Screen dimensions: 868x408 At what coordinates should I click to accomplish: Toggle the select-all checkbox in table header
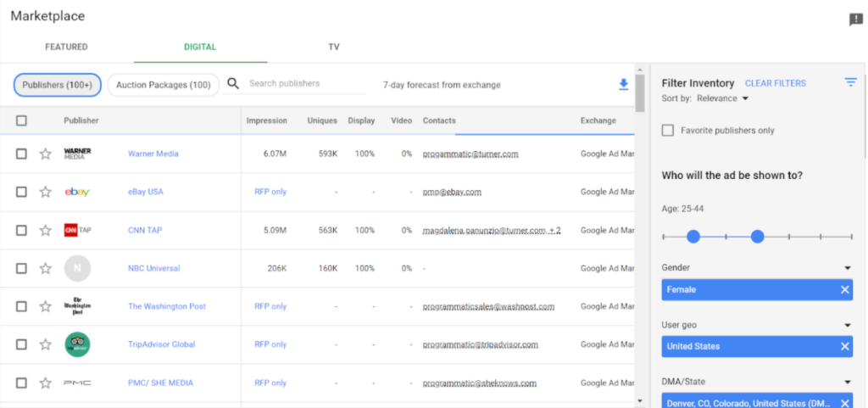click(x=21, y=120)
